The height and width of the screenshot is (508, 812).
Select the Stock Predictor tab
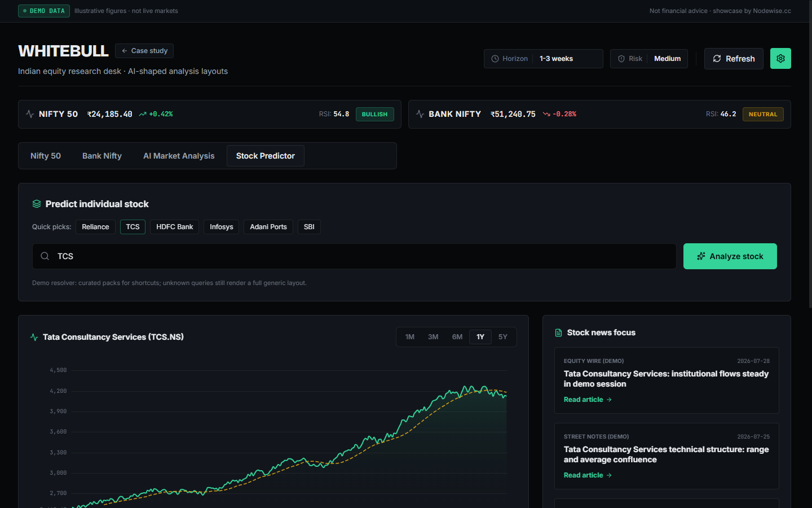pos(266,156)
